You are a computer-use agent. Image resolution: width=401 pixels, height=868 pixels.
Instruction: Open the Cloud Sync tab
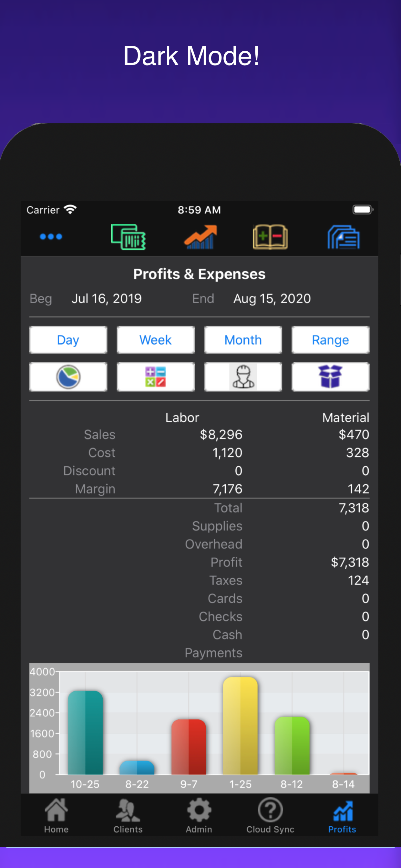pos(270,816)
